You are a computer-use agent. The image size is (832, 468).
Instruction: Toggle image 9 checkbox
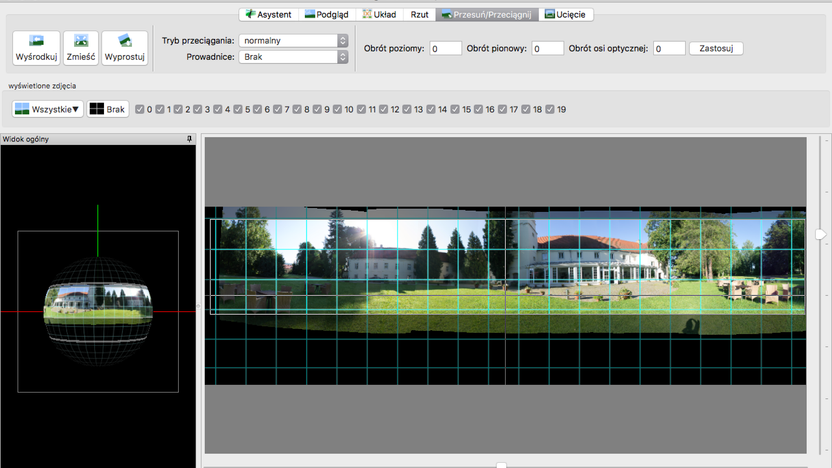(317, 109)
